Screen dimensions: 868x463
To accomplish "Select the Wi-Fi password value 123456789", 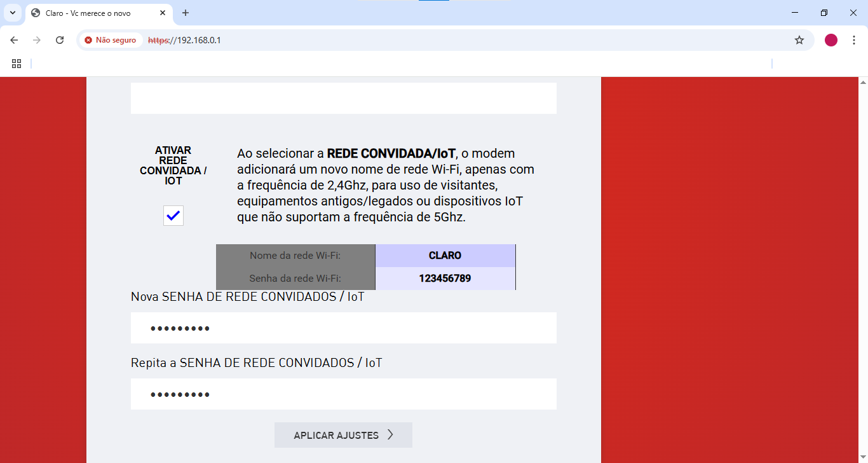I will click(445, 279).
